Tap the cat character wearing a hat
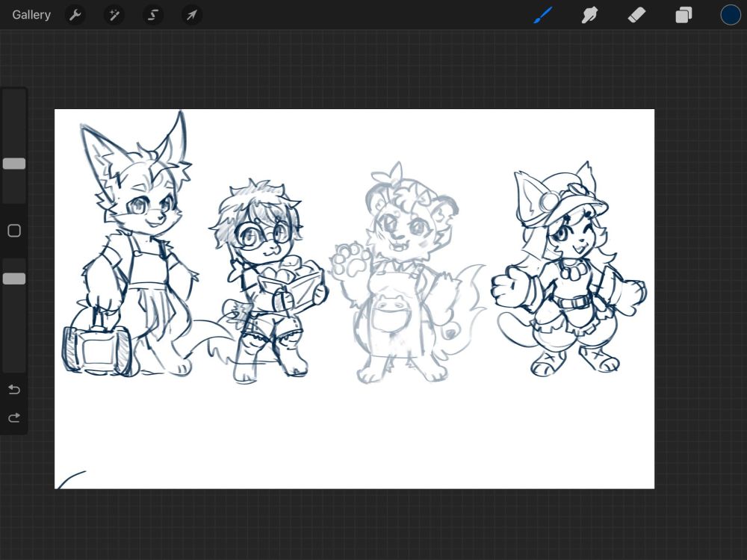This screenshot has width=747, height=560. [x=569, y=269]
